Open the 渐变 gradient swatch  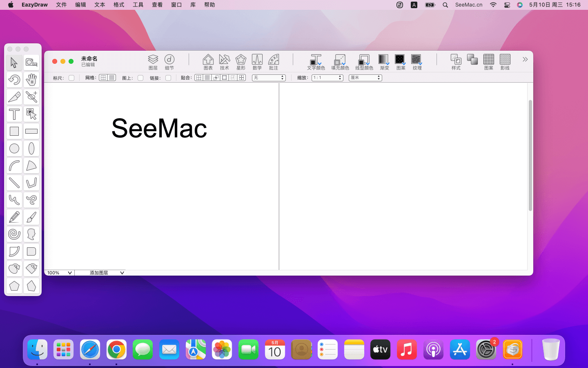click(384, 62)
